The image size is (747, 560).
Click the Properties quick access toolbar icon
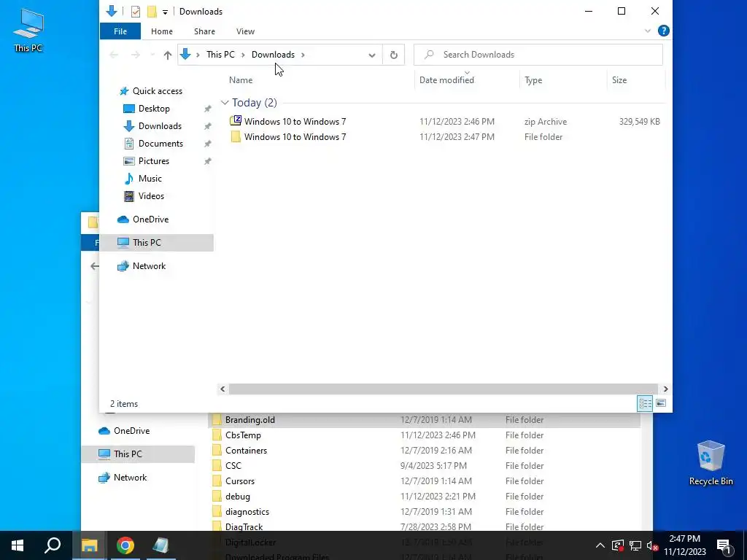(x=135, y=12)
